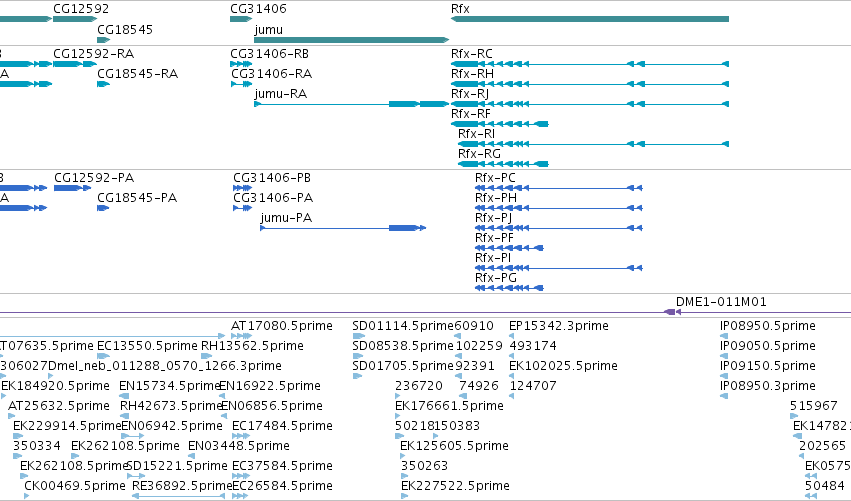The width and height of the screenshot is (851, 501).
Task: Click the EK227522.5prime EST
Action: [x=404, y=496]
